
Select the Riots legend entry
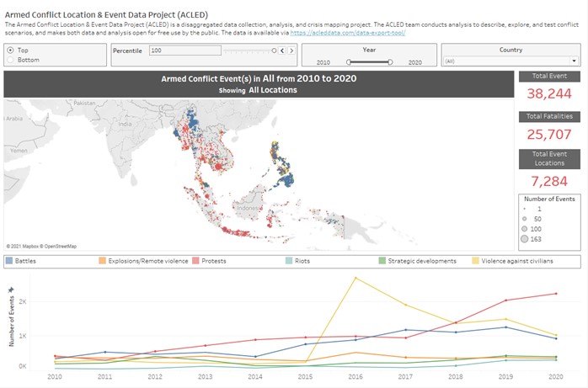[301, 261]
